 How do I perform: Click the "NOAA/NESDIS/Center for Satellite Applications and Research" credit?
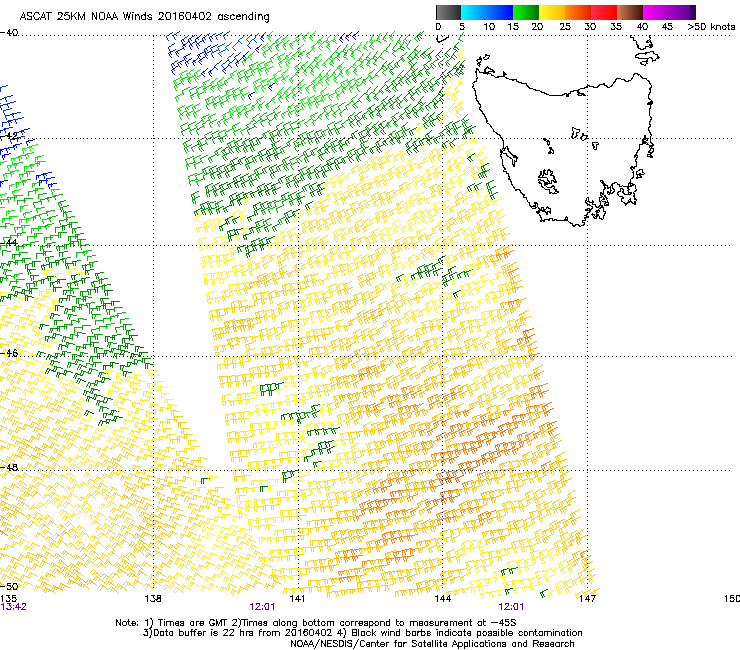[432, 644]
